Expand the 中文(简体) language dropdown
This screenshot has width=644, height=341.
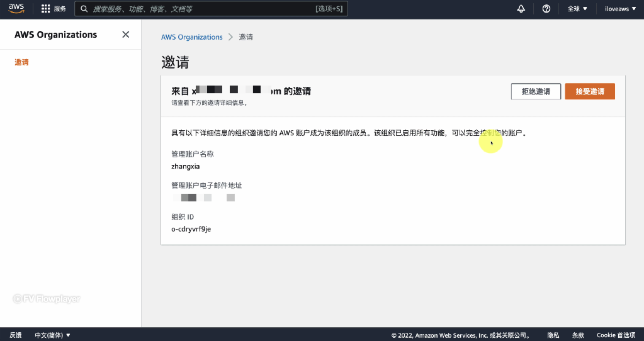pyautogui.click(x=53, y=335)
